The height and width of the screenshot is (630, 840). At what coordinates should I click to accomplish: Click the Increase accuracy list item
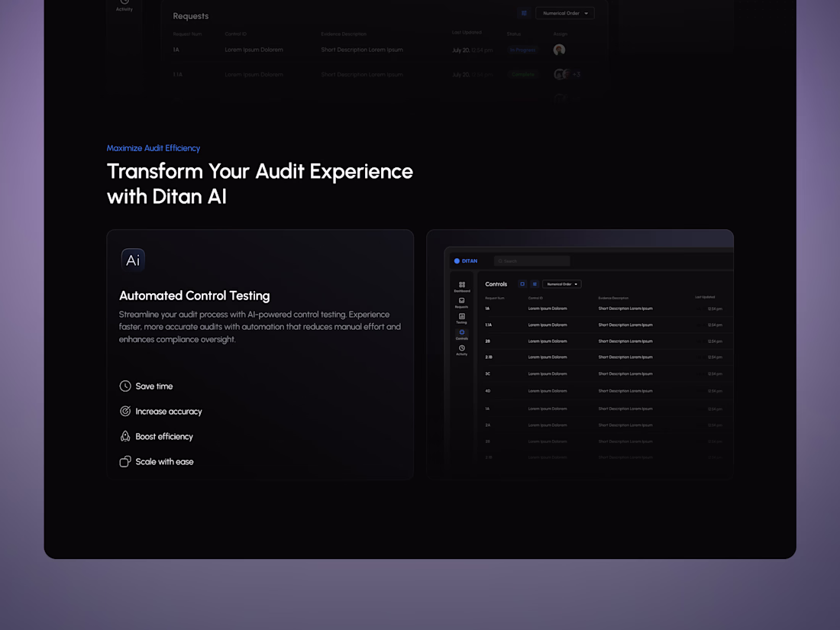point(160,412)
